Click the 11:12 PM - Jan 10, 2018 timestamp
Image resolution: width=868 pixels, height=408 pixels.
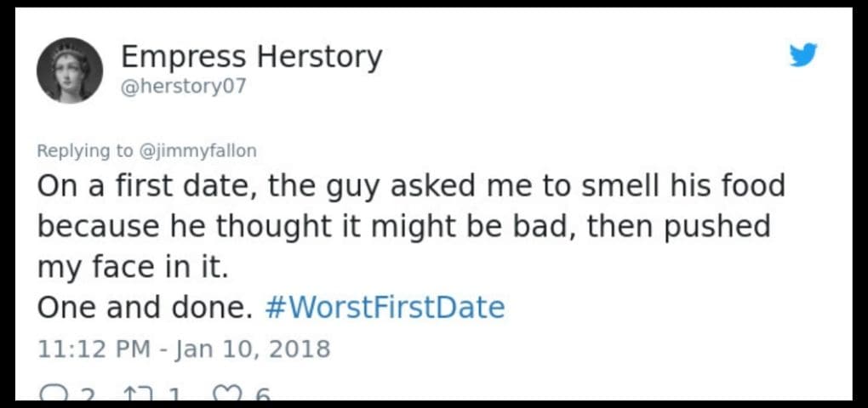coord(183,348)
